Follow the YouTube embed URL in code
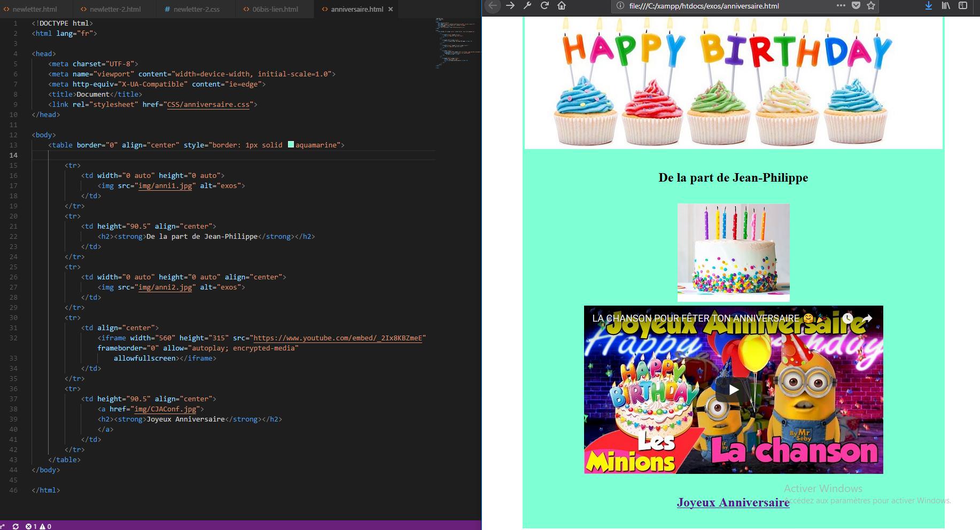980x530 pixels. 338,338
